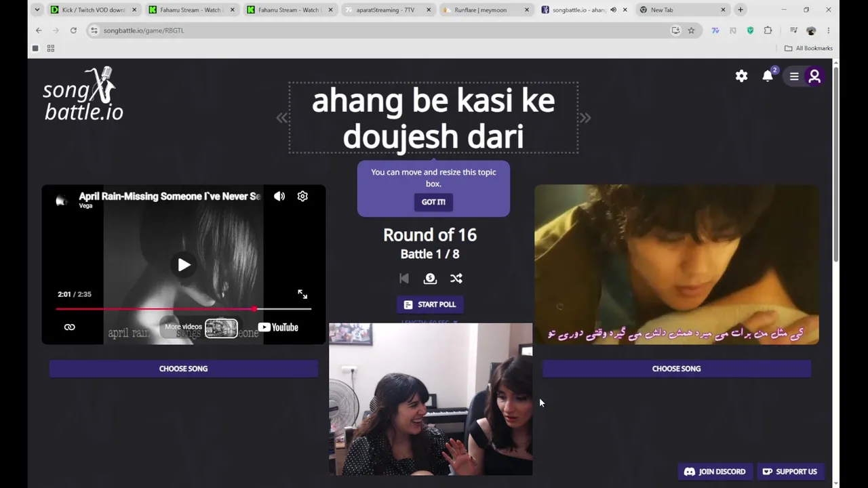Open the Support Us button
Screen dimensions: 868x488
(790, 472)
